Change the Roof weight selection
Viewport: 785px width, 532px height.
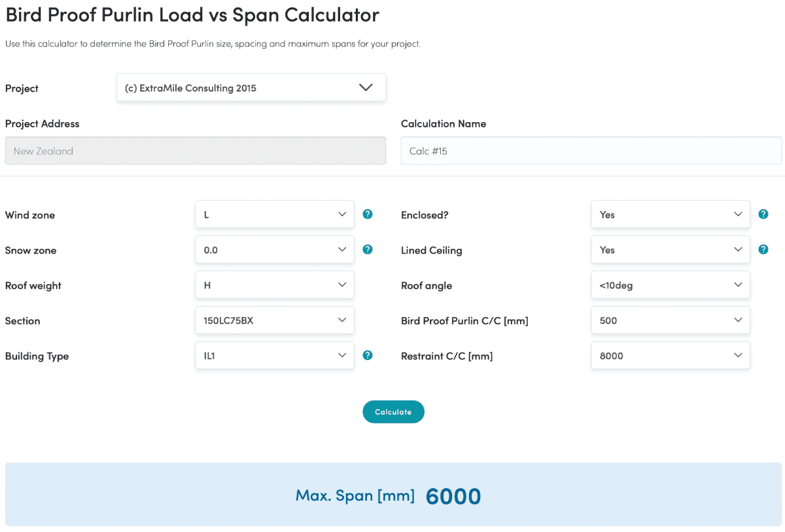[x=275, y=285]
